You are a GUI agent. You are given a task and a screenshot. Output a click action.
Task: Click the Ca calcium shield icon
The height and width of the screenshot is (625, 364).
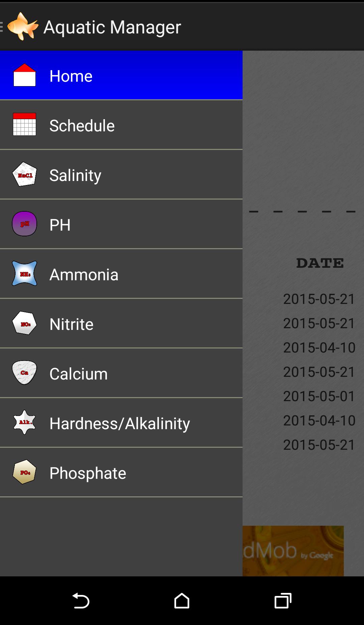24,373
